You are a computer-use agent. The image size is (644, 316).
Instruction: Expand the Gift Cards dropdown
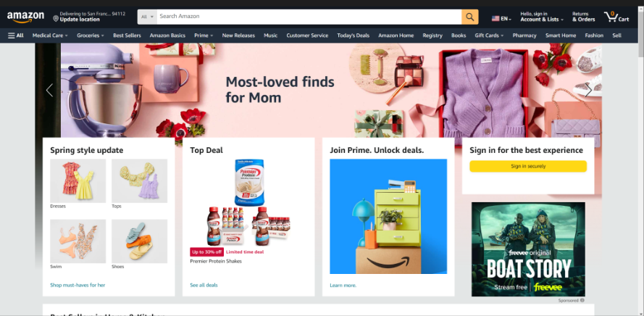point(489,36)
